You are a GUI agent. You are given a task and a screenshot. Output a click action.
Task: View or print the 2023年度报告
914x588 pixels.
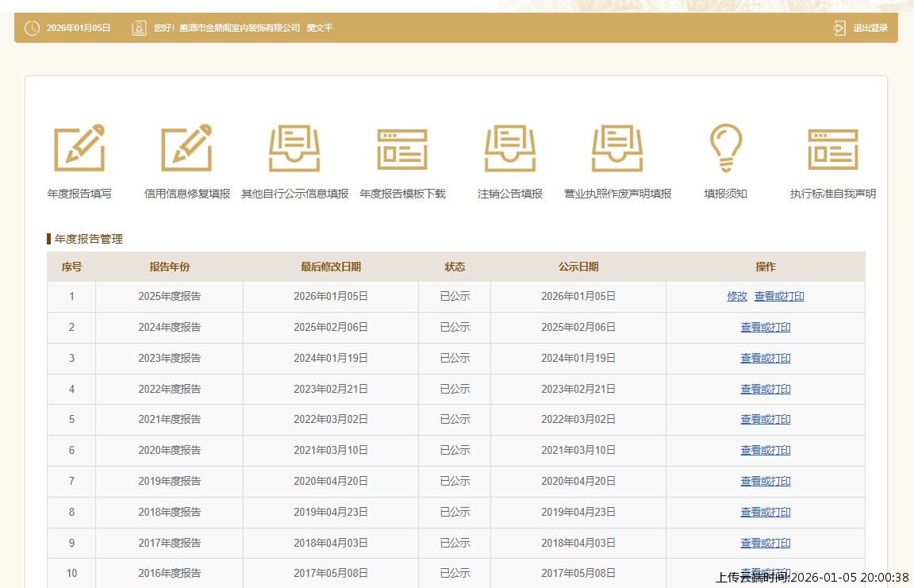click(766, 359)
